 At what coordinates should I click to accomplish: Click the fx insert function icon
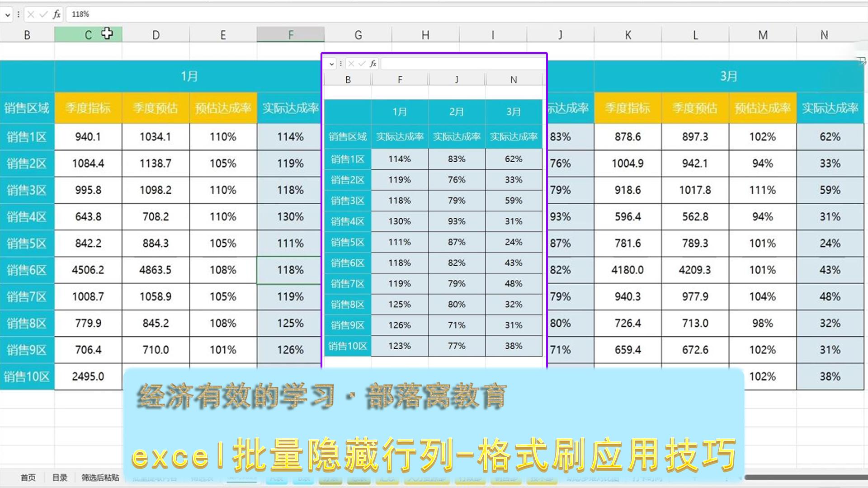[57, 14]
